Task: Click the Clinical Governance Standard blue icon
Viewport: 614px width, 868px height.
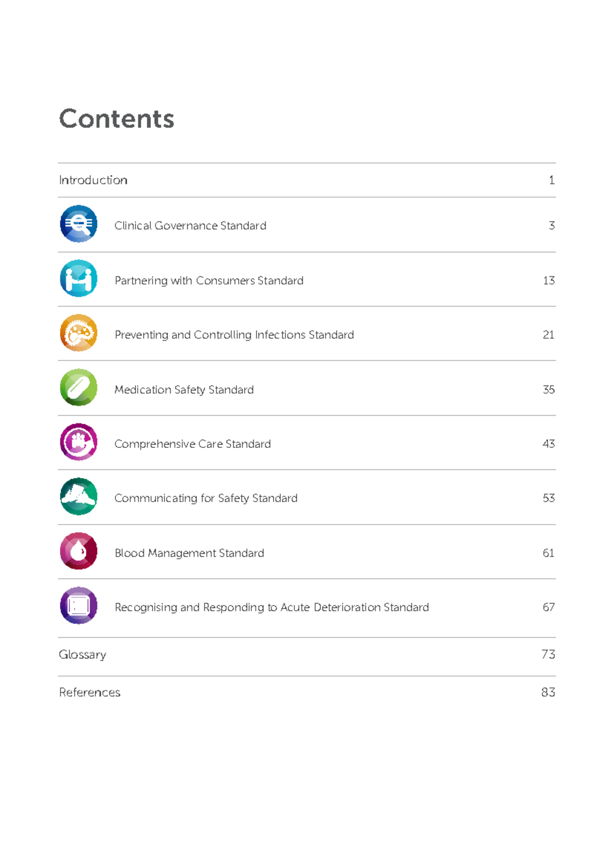Action: tap(79, 224)
